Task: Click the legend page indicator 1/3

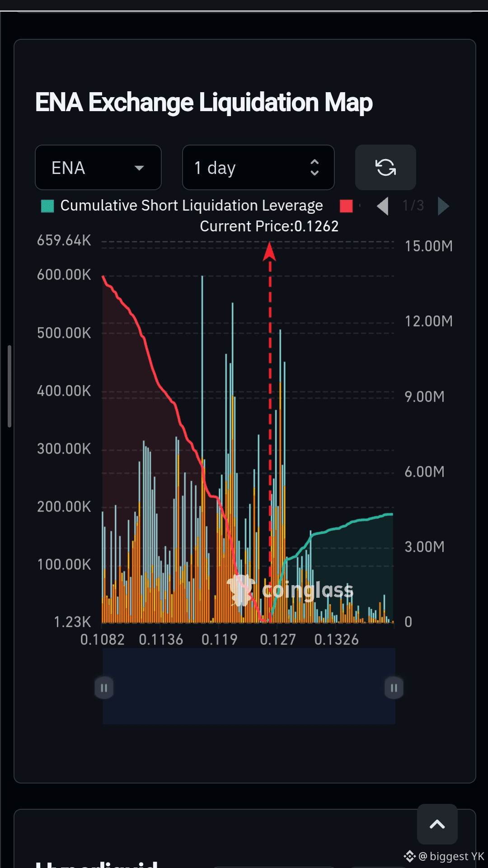Action: (x=413, y=206)
